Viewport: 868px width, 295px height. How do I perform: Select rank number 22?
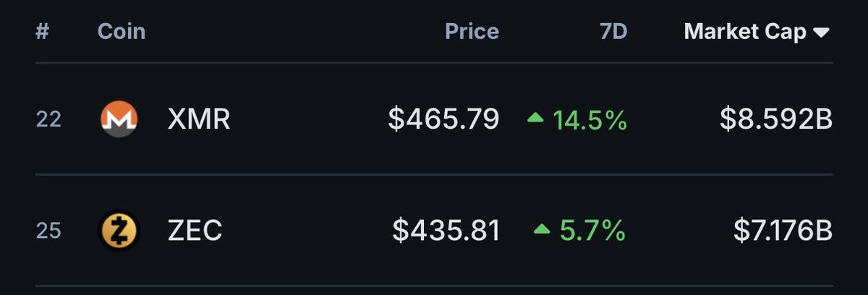(48, 119)
